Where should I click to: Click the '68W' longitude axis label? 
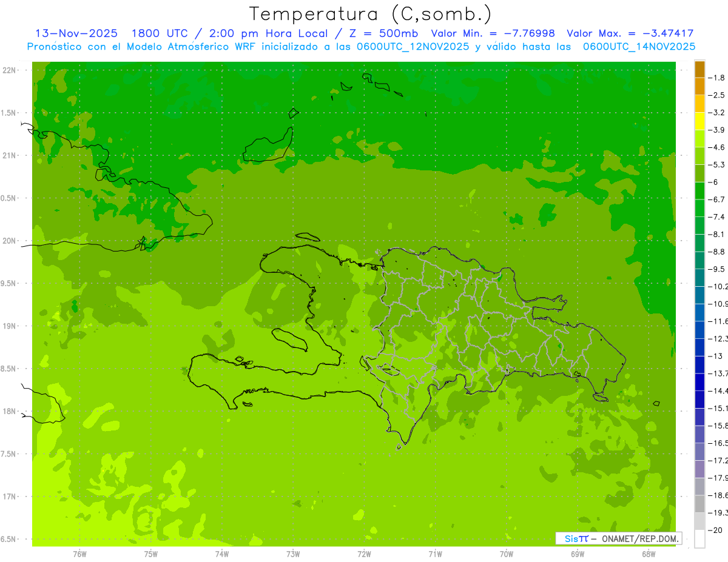[x=649, y=554]
